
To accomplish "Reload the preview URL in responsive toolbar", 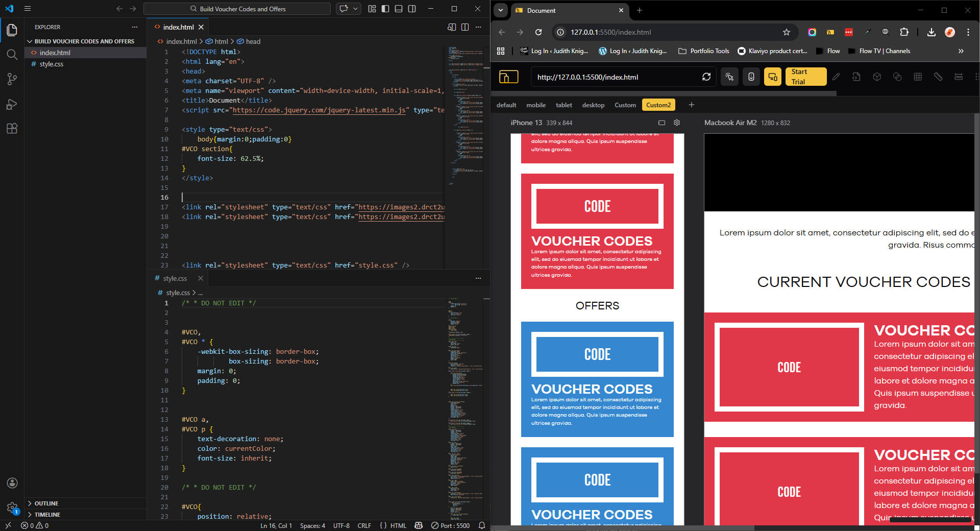I will [x=706, y=77].
